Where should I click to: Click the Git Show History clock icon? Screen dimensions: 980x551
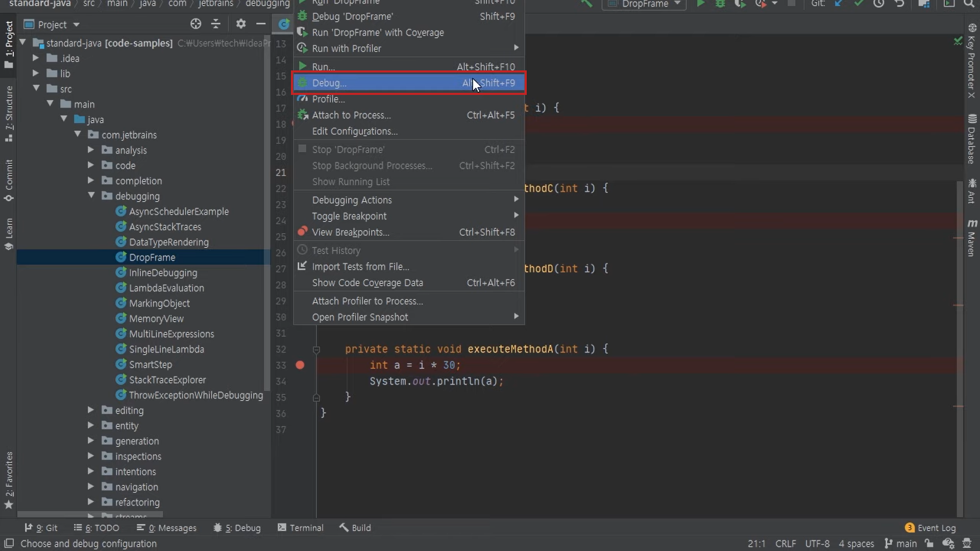pos(878,4)
